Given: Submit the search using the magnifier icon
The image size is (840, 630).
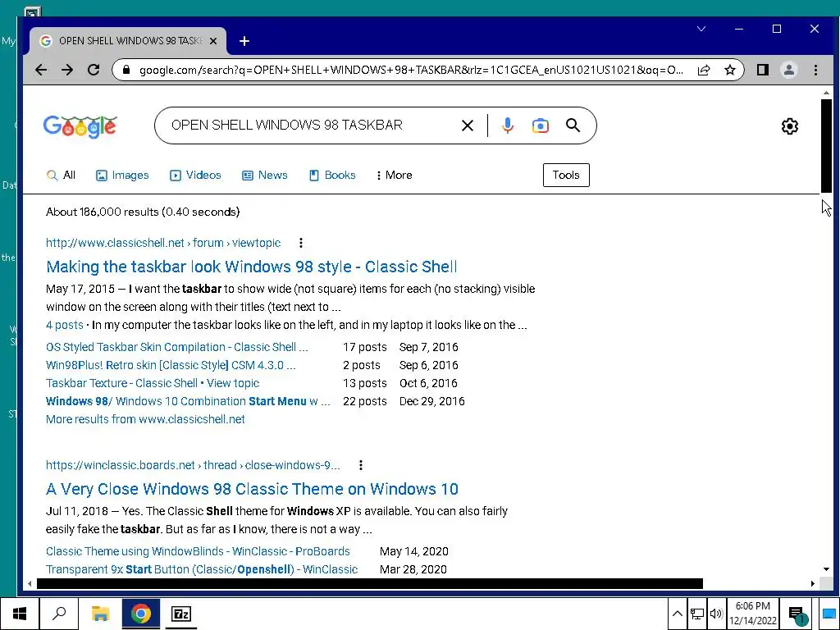Looking at the screenshot, I should click(573, 126).
